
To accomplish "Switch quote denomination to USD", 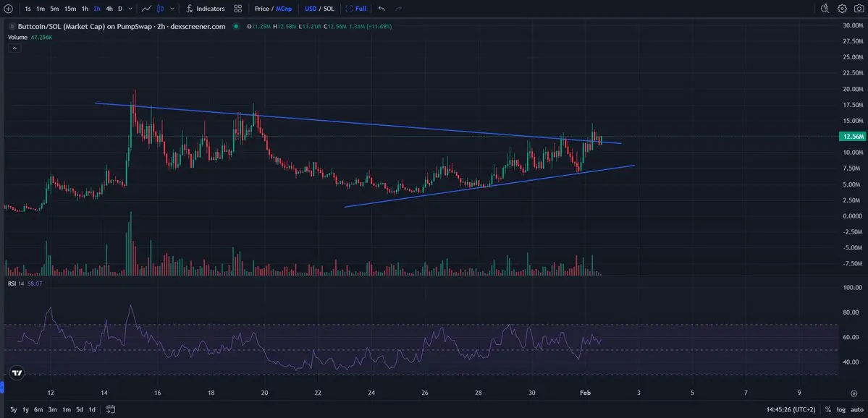I will (x=311, y=9).
